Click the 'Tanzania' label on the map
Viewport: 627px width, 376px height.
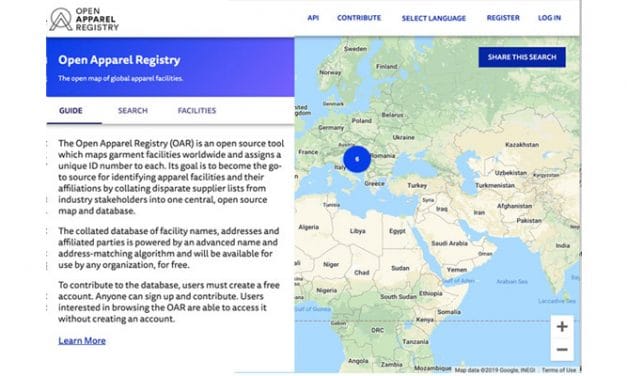pyautogui.click(x=415, y=342)
